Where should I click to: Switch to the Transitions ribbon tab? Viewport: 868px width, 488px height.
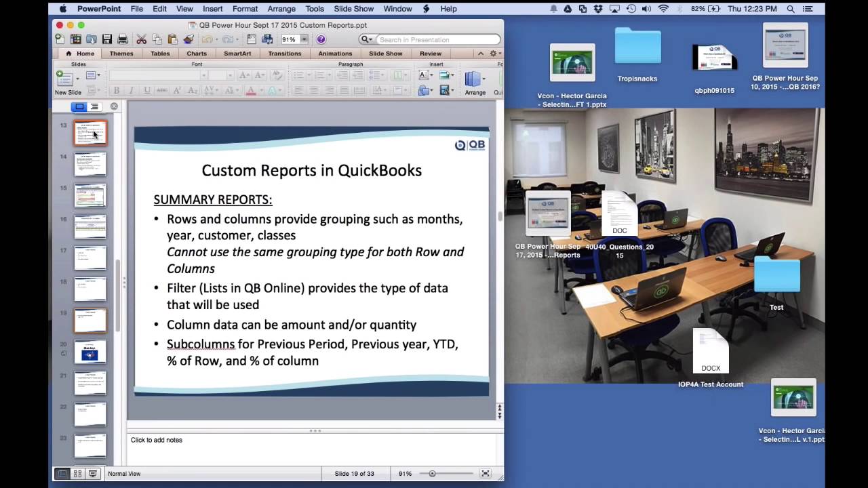click(x=285, y=54)
